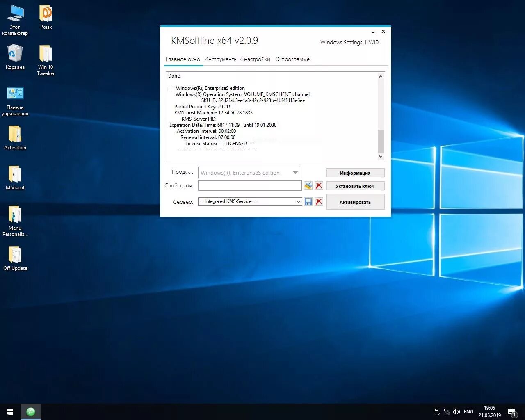Select the Win 10 Tweaker folder
Image resolution: width=525 pixels, height=420 pixels.
coord(46,60)
